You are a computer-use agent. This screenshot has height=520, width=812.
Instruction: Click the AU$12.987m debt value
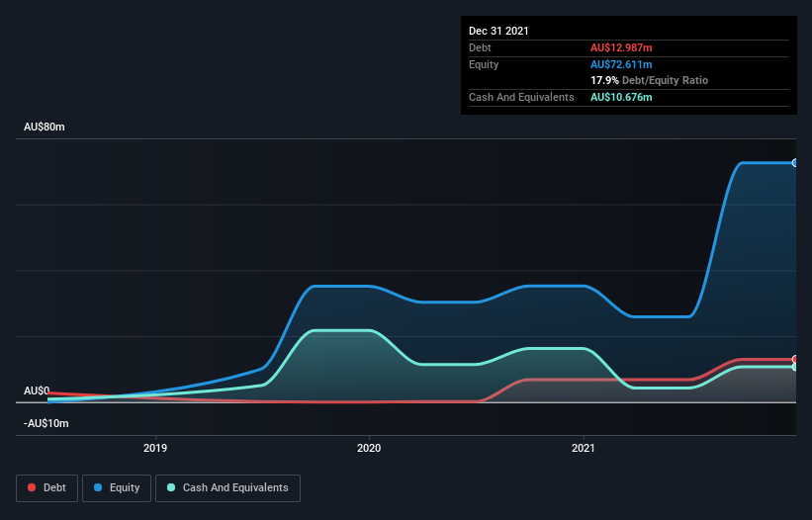tap(621, 47)
